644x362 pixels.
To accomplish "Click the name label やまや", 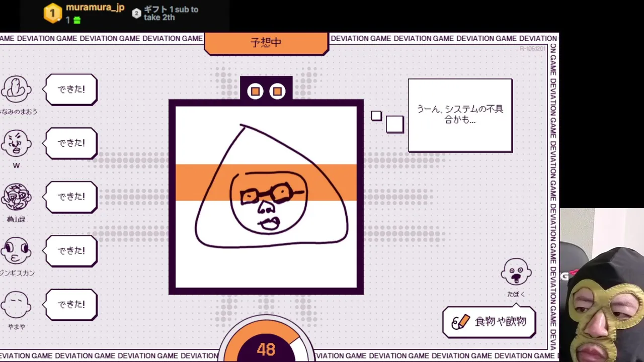I will pos(16,327).
